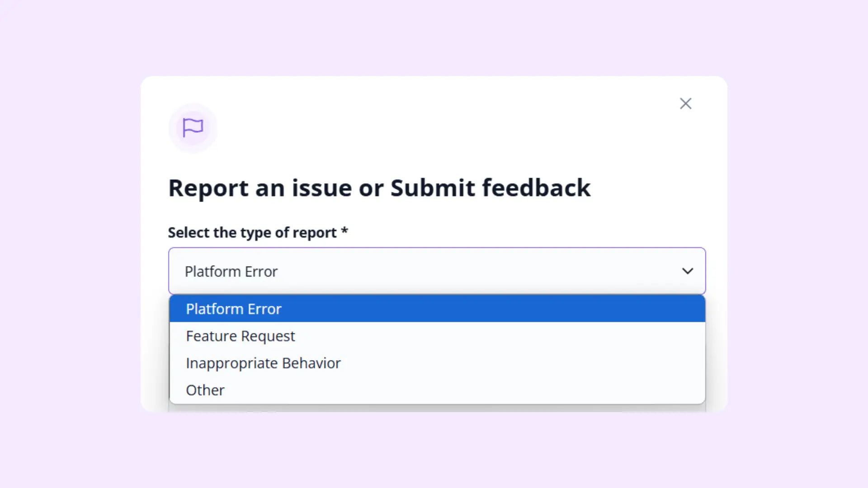
Task: Click empty space right of Feature Request
Action: click(497, 336)
